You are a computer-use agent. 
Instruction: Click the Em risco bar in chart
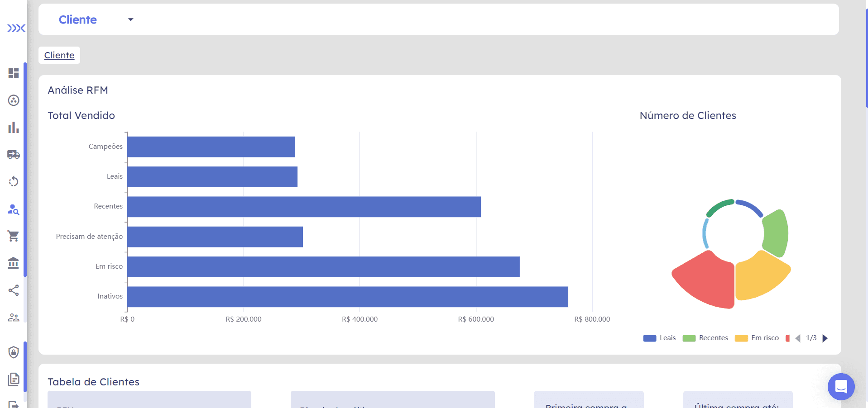pos(324,267)
